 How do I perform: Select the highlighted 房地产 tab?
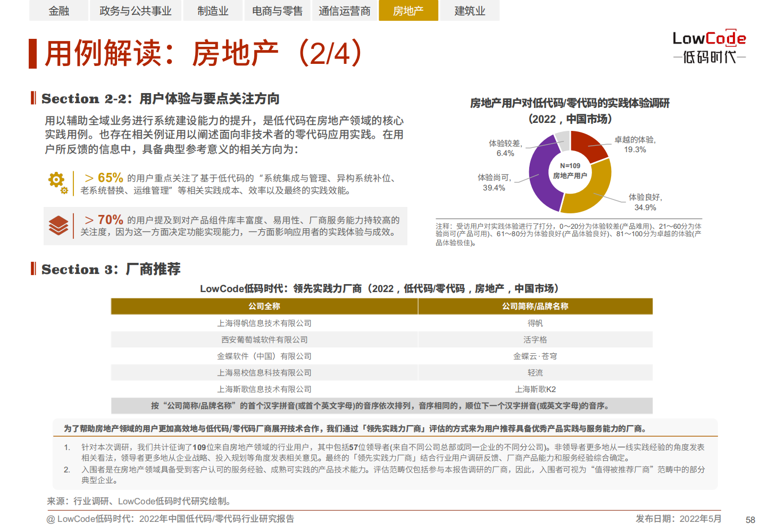pyautogui.click(x=408, y=11)
